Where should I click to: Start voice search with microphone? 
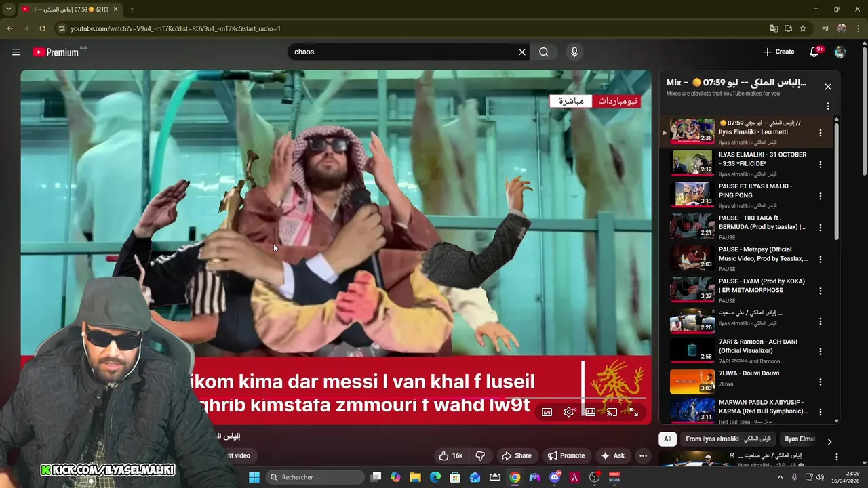[574, 52]
